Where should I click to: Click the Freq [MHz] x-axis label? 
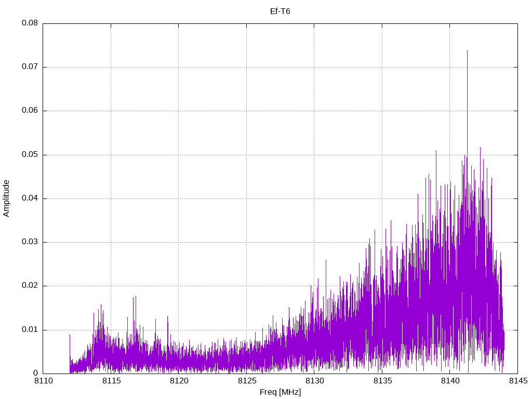pos(280,392)
